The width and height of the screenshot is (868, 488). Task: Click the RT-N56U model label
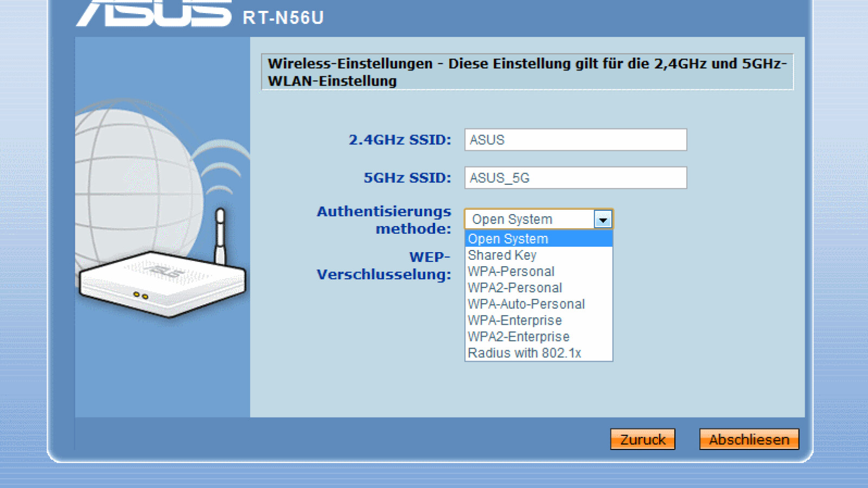(282, 18)
